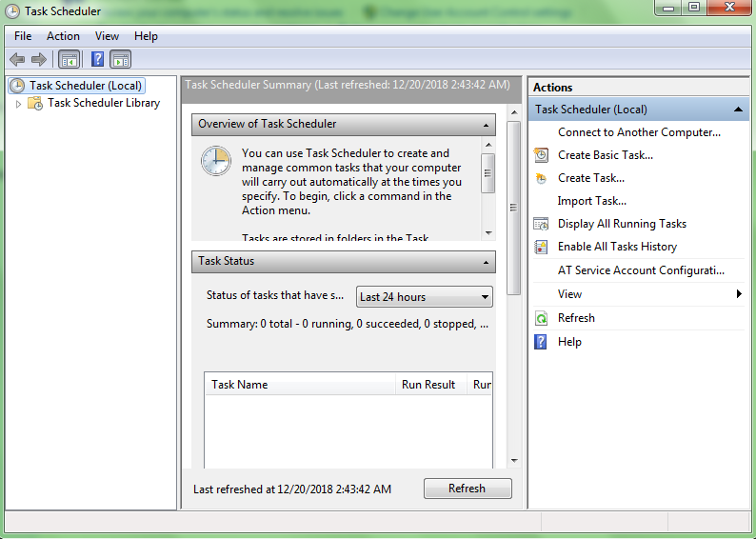Expand the Task Scheduler Library tree node
Screen dimensions: 756x539
coord(18,104)
